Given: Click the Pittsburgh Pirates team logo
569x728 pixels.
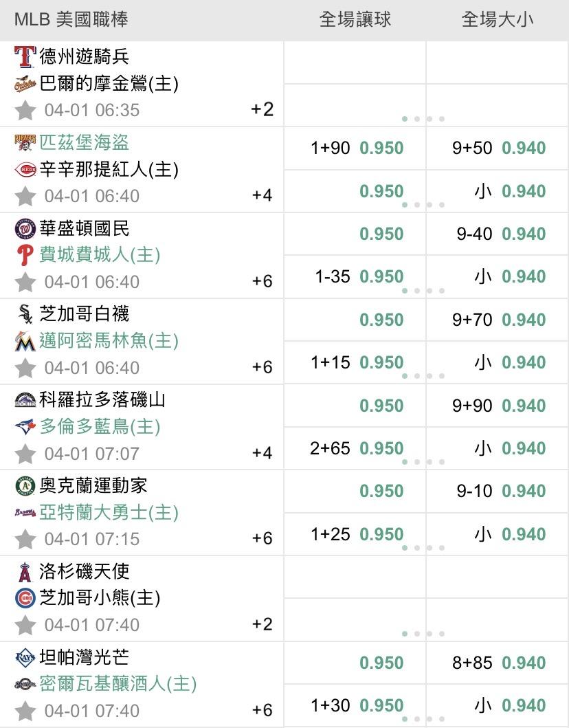Looking at the screenshot, I should 25,142.
